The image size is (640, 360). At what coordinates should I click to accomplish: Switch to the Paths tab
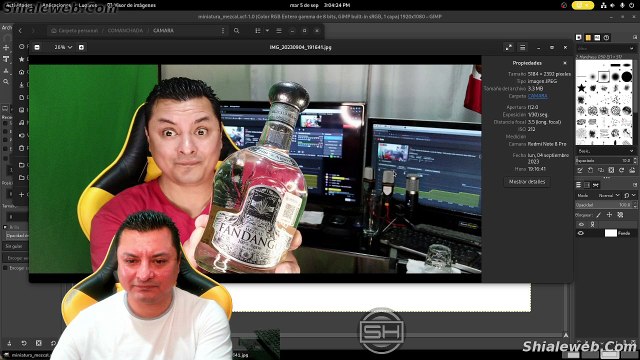596,185
